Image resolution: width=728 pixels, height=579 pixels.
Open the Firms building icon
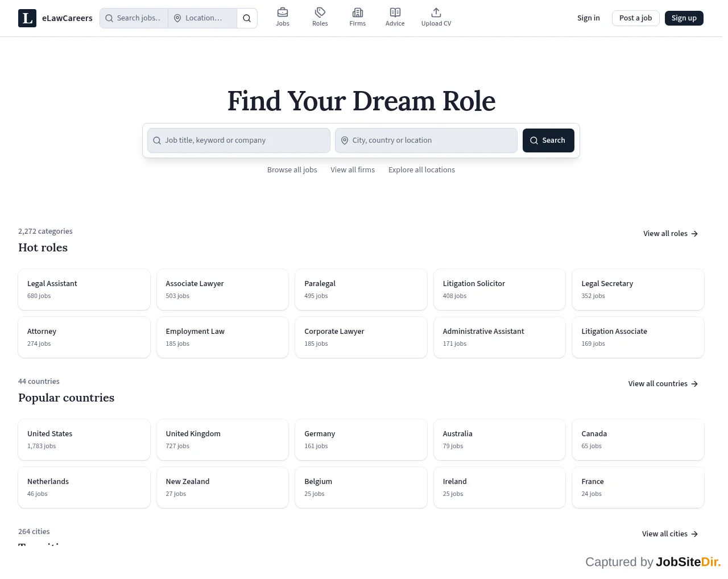pyautogui.click(x=358, y=13)
